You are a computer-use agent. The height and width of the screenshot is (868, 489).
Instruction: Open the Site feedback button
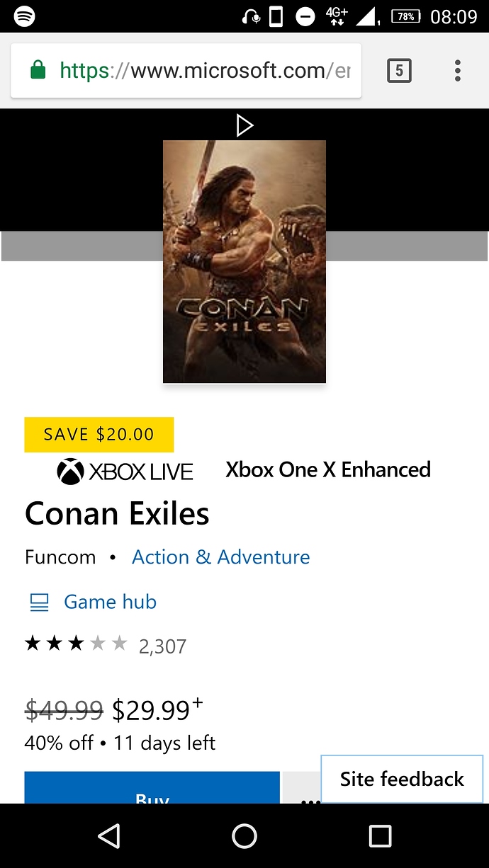402,779
